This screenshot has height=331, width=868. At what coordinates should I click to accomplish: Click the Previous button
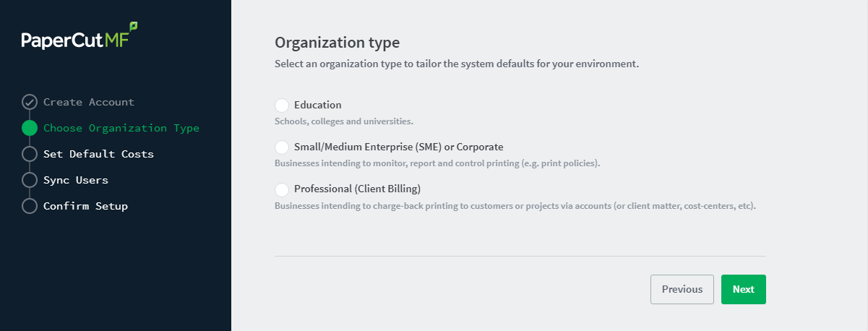tap(682, 289)
